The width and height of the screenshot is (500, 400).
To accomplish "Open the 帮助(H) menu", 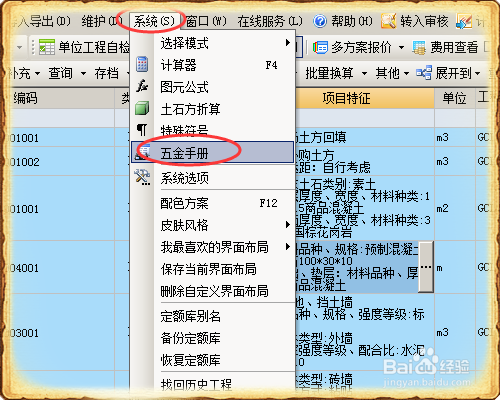I will (351, 21).
